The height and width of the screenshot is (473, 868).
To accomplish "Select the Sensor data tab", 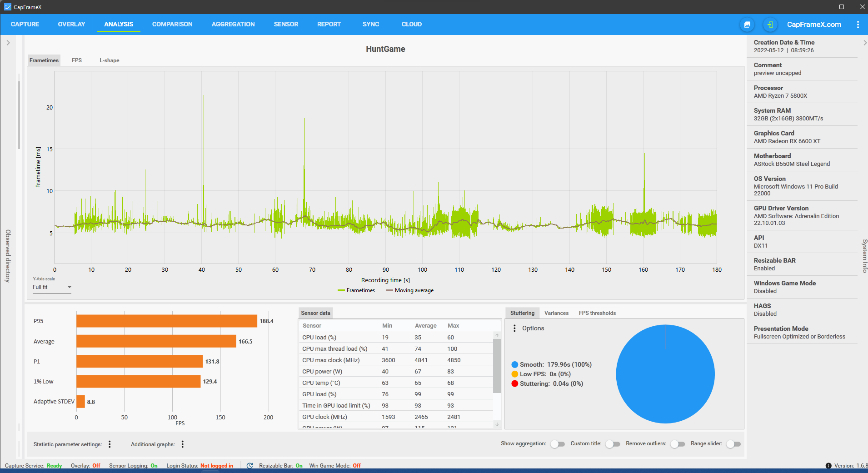I will pos(315,313).
